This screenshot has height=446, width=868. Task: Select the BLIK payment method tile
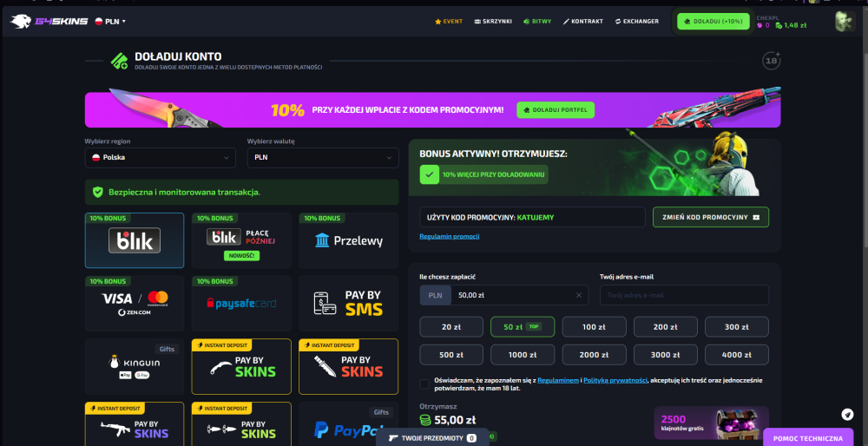point(135,240)
